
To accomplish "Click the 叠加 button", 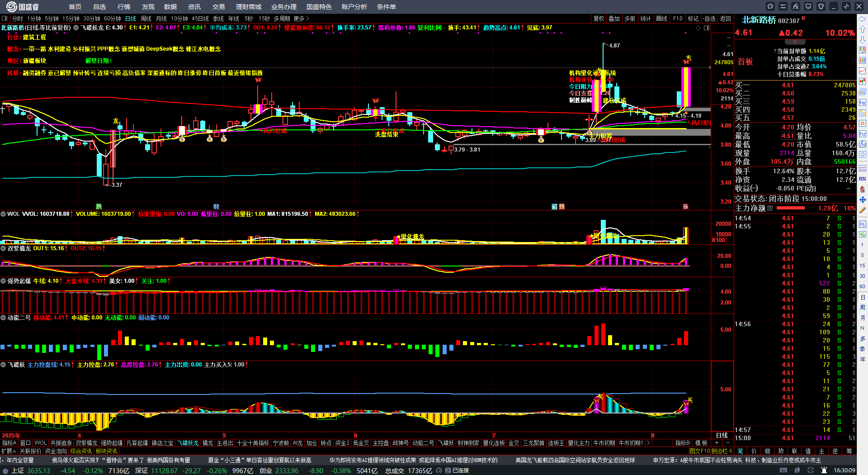I will pos(614,19).
